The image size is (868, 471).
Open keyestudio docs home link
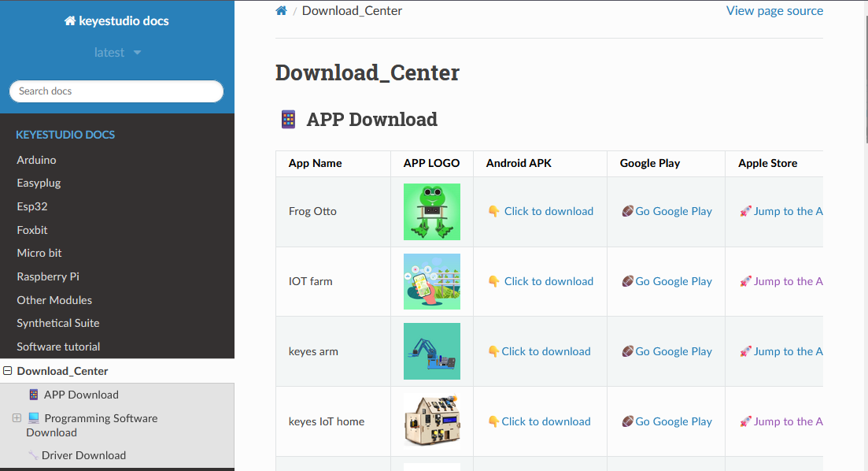tap(116, 21)
